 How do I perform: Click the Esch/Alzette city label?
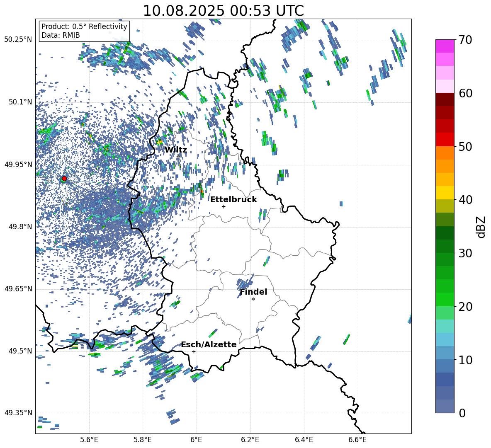pos(209,344)
